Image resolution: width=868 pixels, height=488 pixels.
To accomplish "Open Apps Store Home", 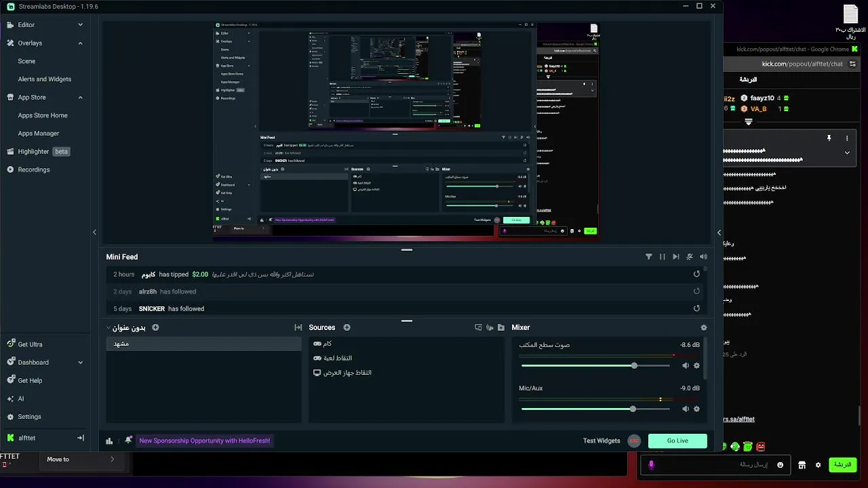I will 43,115.
